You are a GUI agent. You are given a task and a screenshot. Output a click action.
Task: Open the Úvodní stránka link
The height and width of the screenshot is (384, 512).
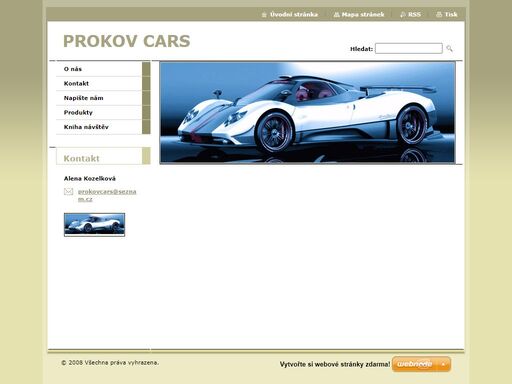pyautogui.click(x=294, y=15)
